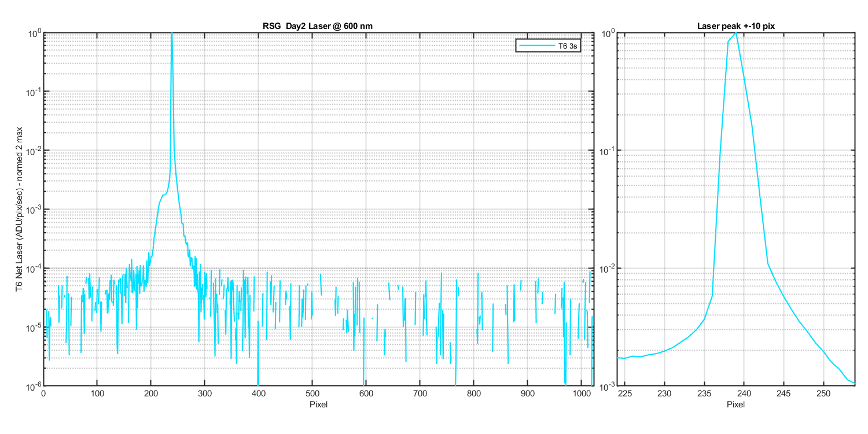Select the right plot title 'Laser peak +-10 pix'

click(735, 26)
